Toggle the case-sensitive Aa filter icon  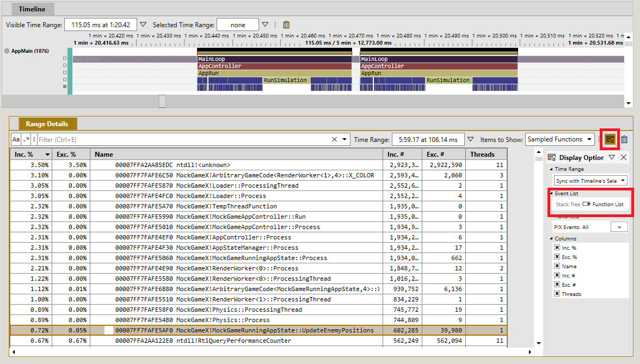point(16,139)
